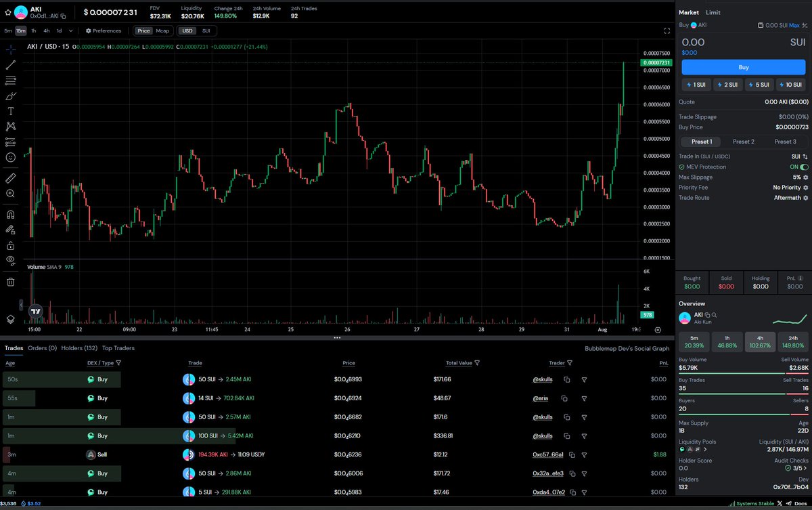
Task: Select the brush drawing tool
Action: (x=10, y=95)
